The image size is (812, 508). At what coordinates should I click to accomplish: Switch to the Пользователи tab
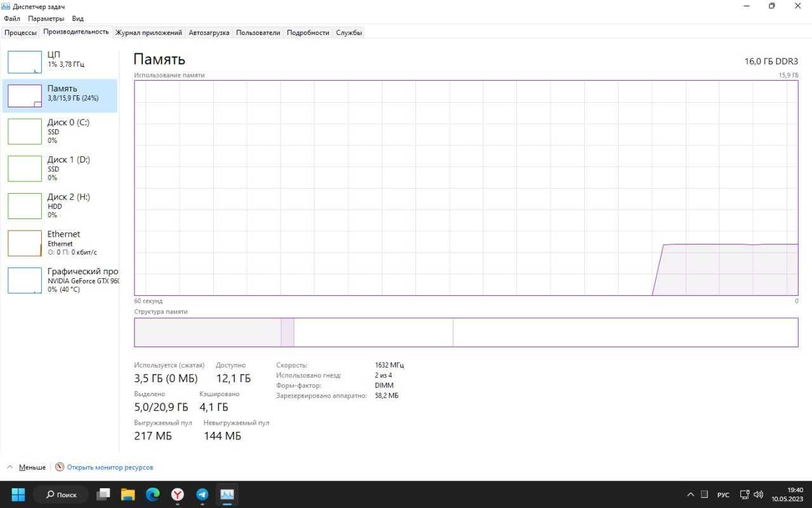[258, 32]
